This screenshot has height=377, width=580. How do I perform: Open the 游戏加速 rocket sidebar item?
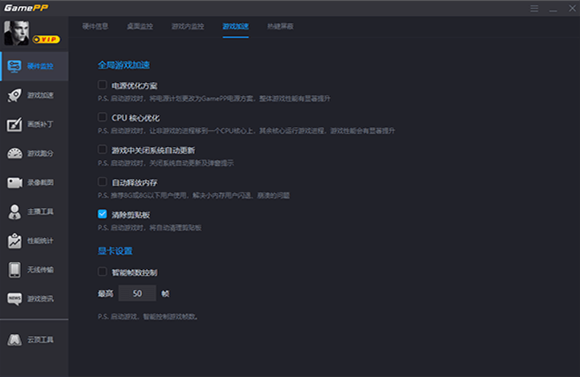(34, 95)
